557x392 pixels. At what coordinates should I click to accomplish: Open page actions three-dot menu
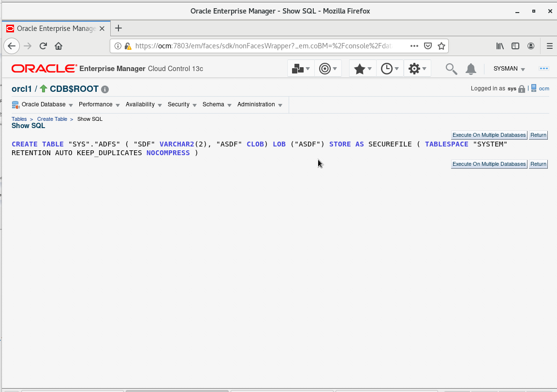pos(414,46)
